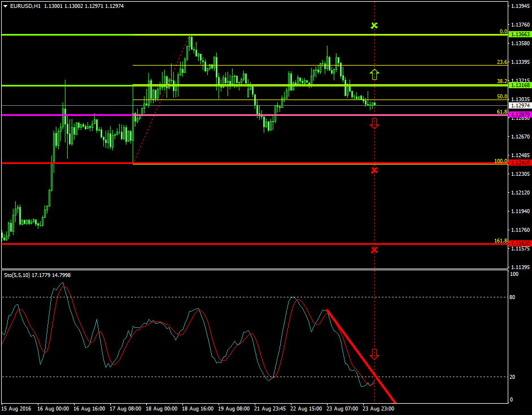Select the red down arrow in Stochastic panel
Image resolution: width=532 pixels, height=415 pixels.
[374, 355]
